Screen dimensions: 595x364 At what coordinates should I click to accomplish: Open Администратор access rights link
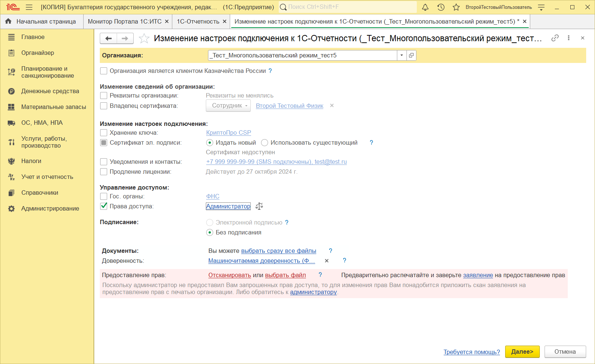pos(228,206)
